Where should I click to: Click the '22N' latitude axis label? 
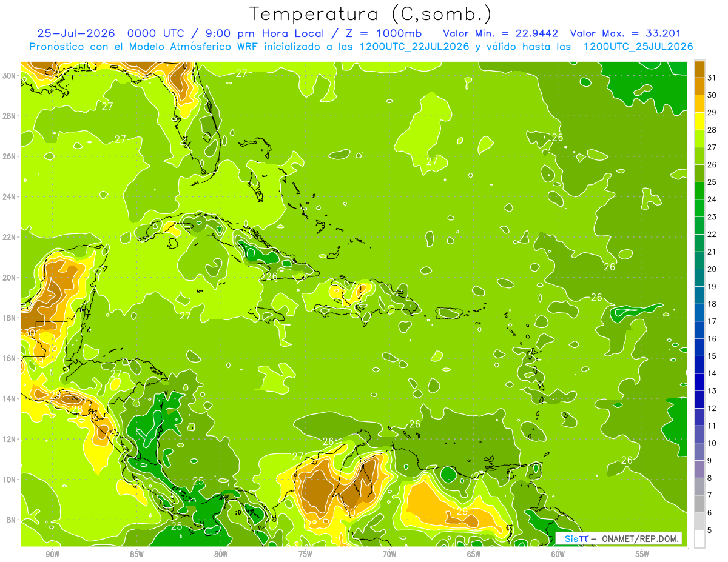(10, 237)
